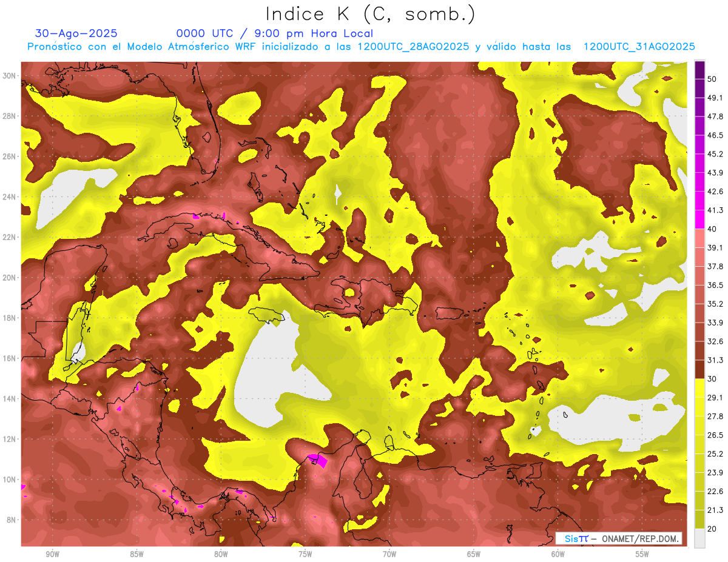Click the colorbar value '50'
Image resolution: width=728 pixels, height=562 pixels.
click(x=713, y=79)
